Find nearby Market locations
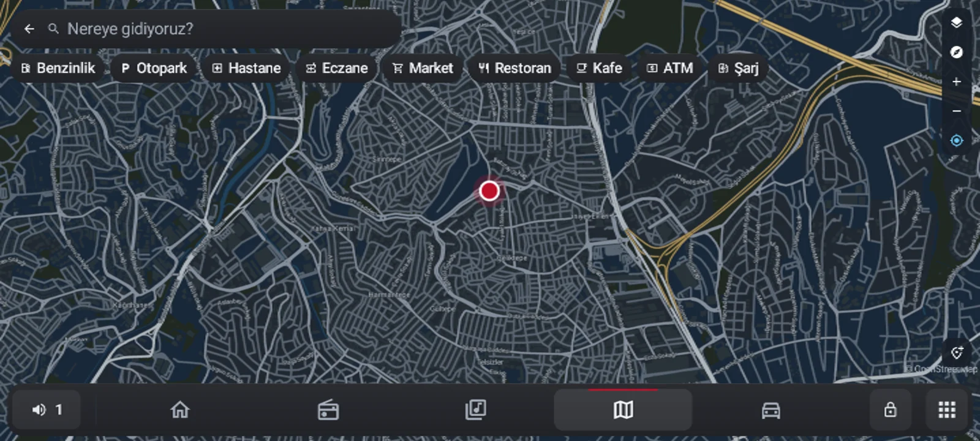Screen dimensions: 980x441 click(423, 68)
